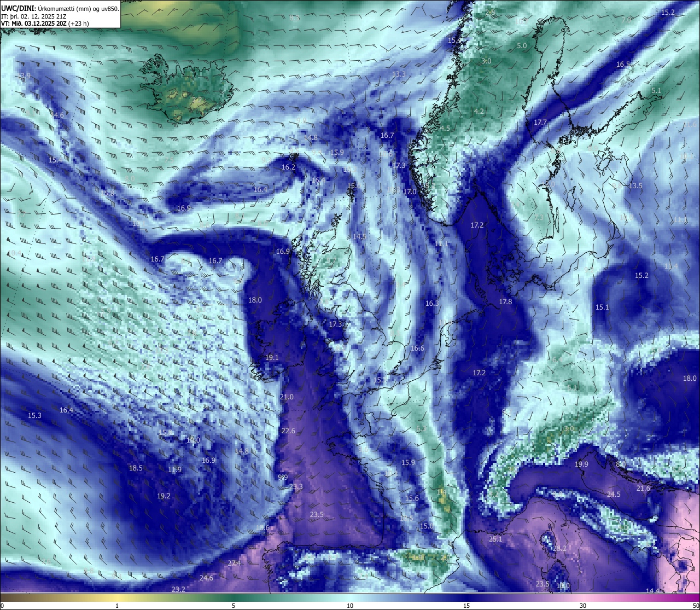Click the 1 tick on the color scale
Image resolution: width=700 pixels, height=610 pixels.
pyautogui.click(x=117, y=605)
